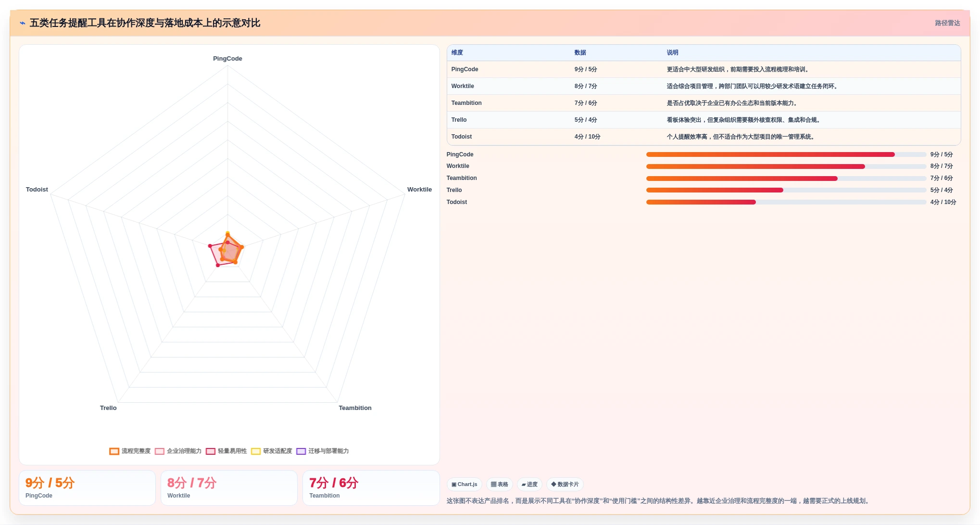Toggle the 迁移与部署能力 legend item
This screenshot has width=980, height=525.
pyautogui.click(x=323, y=451)
